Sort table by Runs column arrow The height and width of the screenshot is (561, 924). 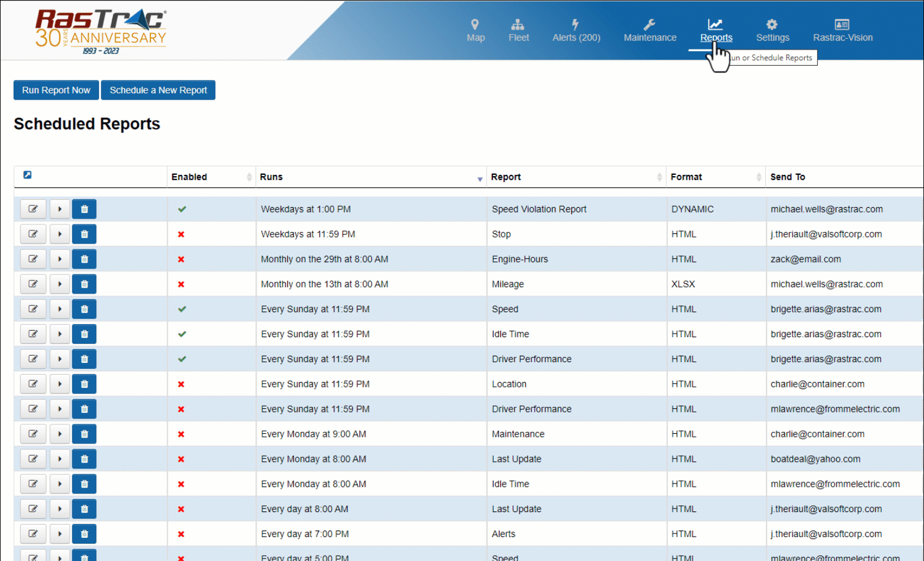pos(479,179)
